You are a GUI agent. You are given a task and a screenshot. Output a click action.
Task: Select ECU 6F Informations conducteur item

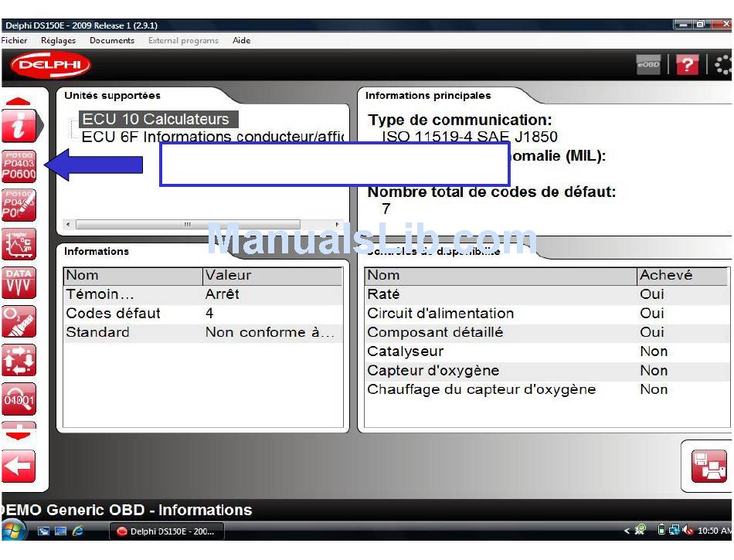(212, 137)
